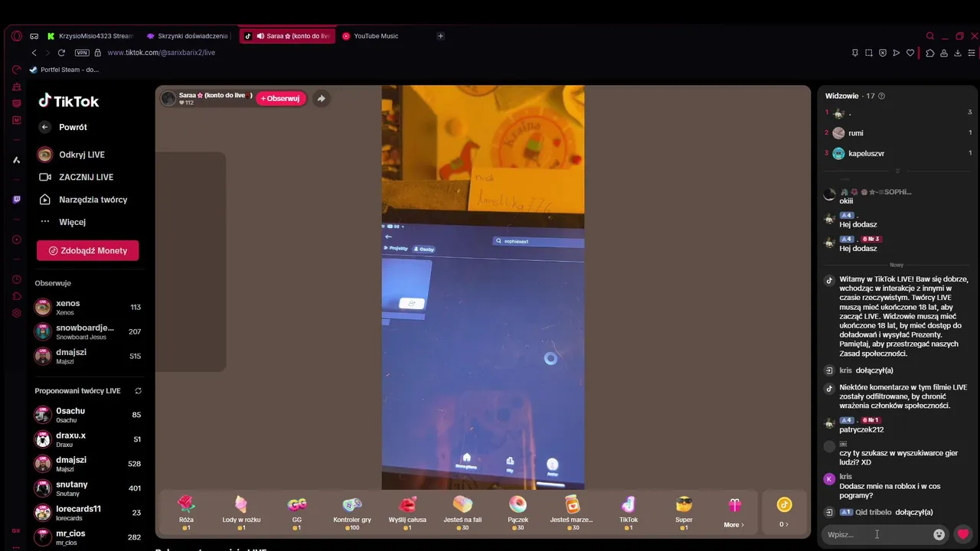The width and height of the screenshot is (980, 551).
Task: Expand the Więcej menu
Action: 62,222
